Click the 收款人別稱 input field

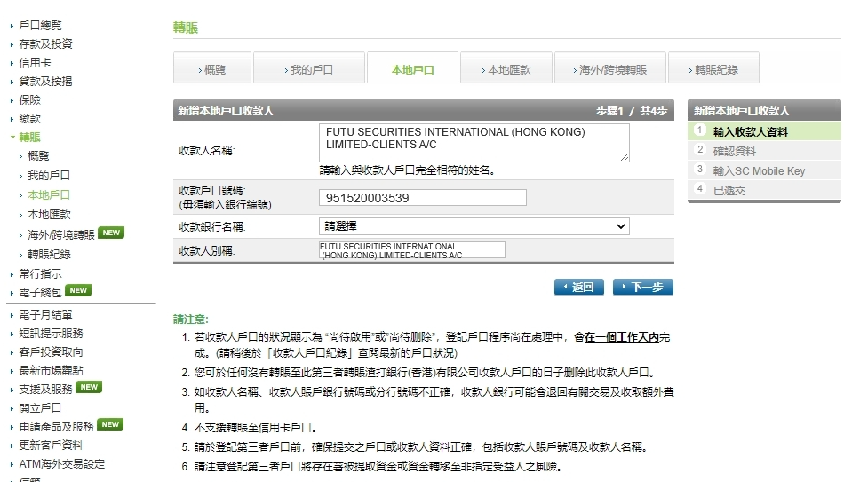412,250
